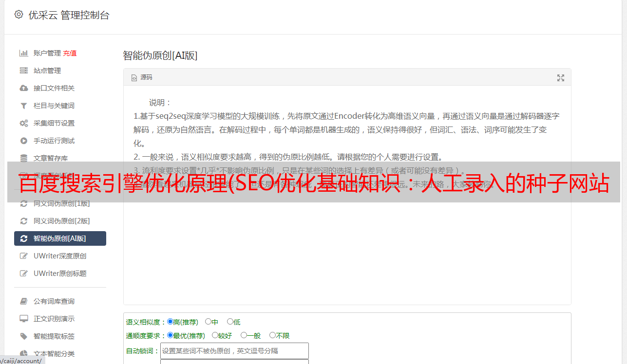Click the 智能伪原创[AI版] page heading
This screenshot has height=364, width=627.
click(160, 55)
